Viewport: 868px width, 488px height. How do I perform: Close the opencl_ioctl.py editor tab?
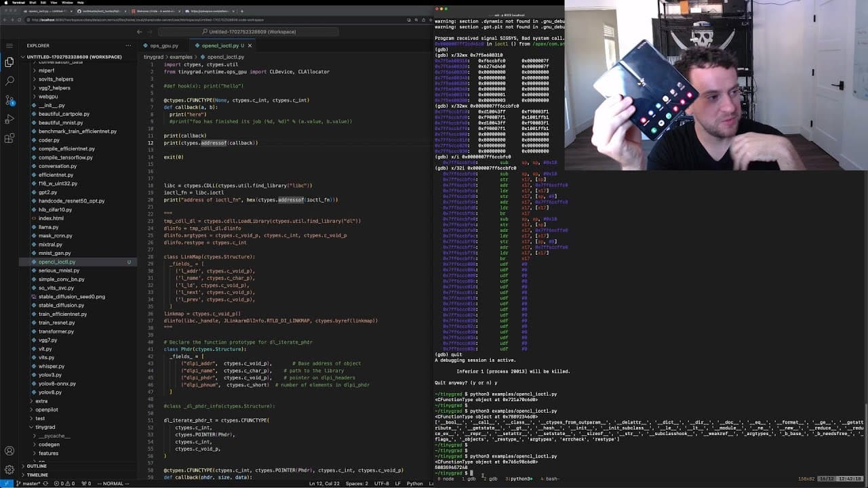(x=250, y=45)
